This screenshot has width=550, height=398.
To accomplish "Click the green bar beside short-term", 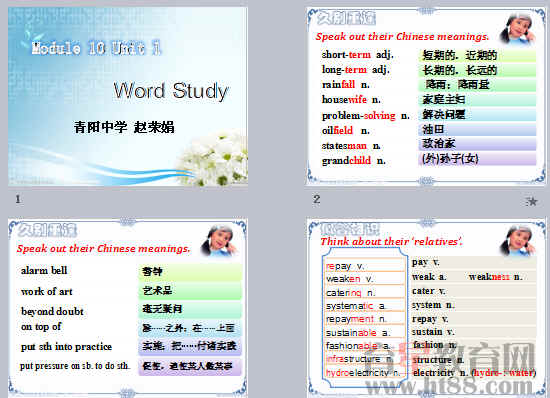I will click(477, 55).
